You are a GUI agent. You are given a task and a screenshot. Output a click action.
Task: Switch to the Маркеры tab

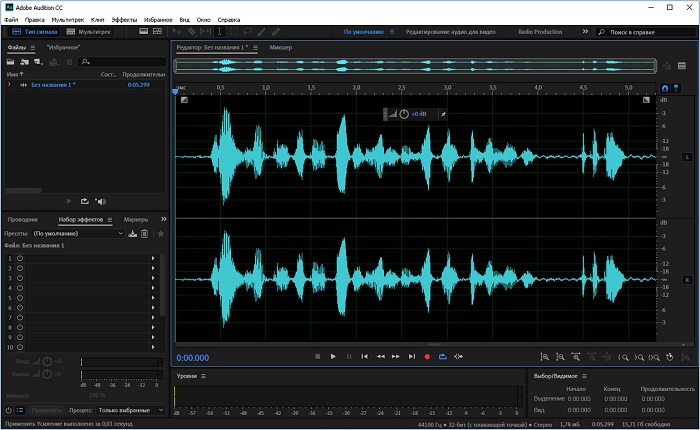[136, 219]
